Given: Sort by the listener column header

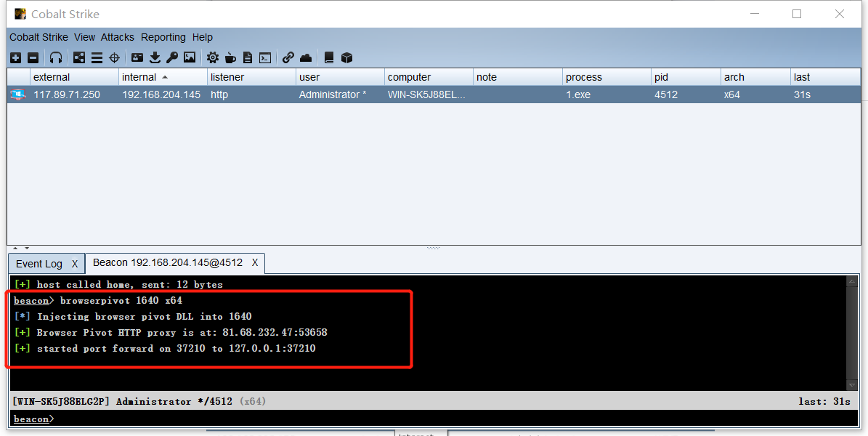Looking at the screenshot, I should coord(251,77).
